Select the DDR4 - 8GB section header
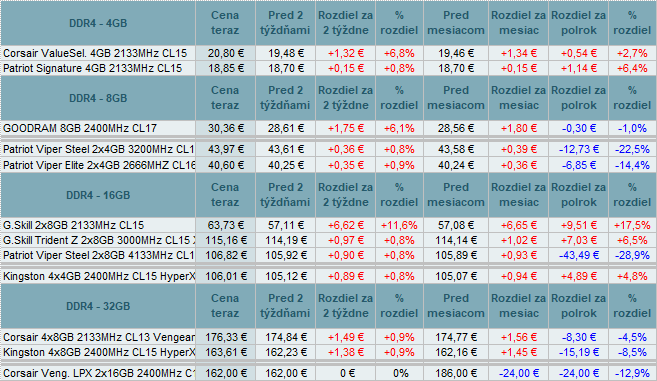 click(x=98, y=98)
